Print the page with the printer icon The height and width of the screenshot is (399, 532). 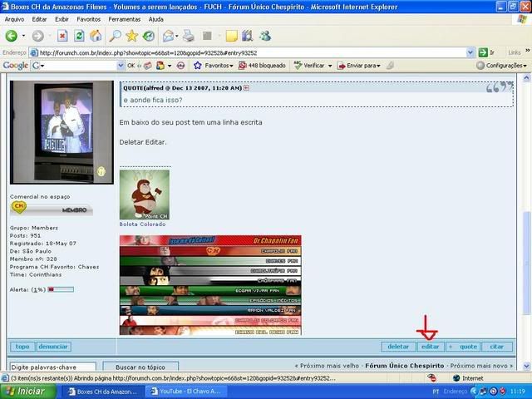tap(189, 36)
